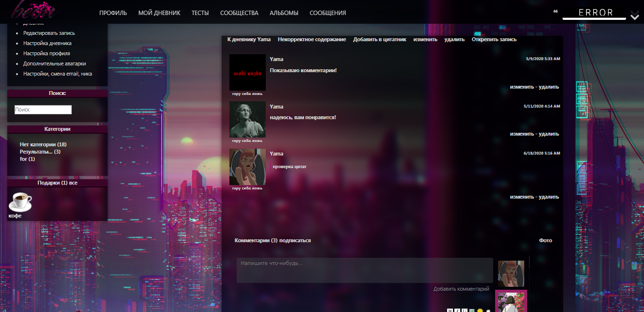Image resolution: width=644 pixels, height=312 pixels.
Task: Select the statue avatar in the second comment
Action: coord(247,120)
